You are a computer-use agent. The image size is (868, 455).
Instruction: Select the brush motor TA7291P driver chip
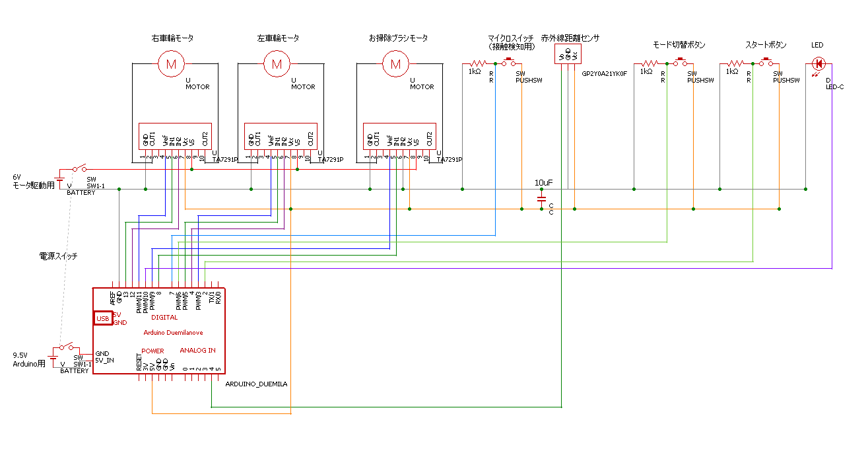(x=399, y=137)
